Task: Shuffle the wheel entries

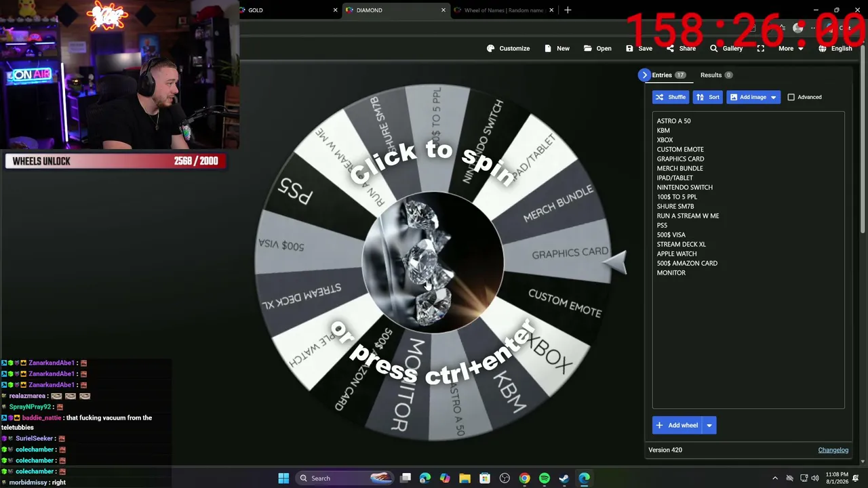Action: (x=670, y=97)
